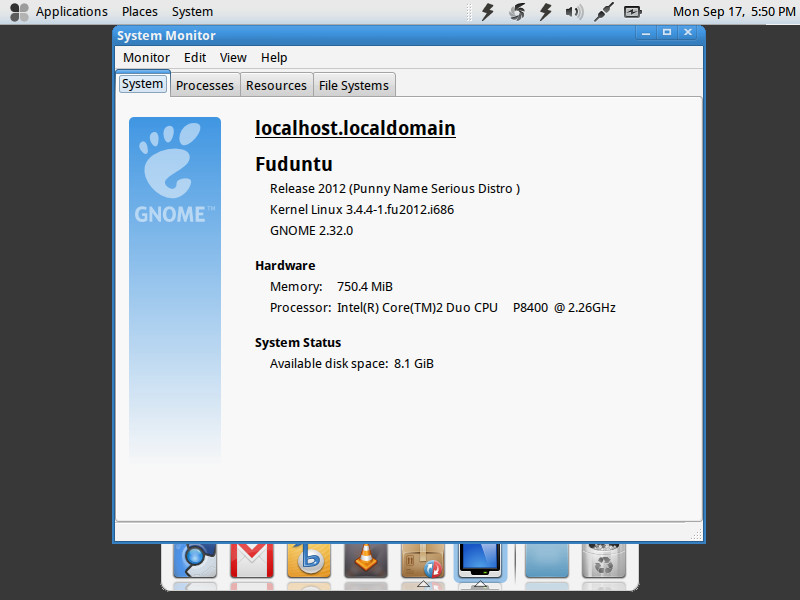
Task: Open the Banshee media player dock icon
Action: (309, 560)
